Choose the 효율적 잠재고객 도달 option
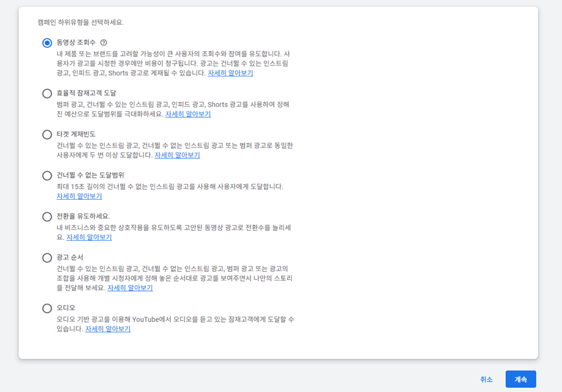Screen dimensions: 562x392 tap(47, 94)
